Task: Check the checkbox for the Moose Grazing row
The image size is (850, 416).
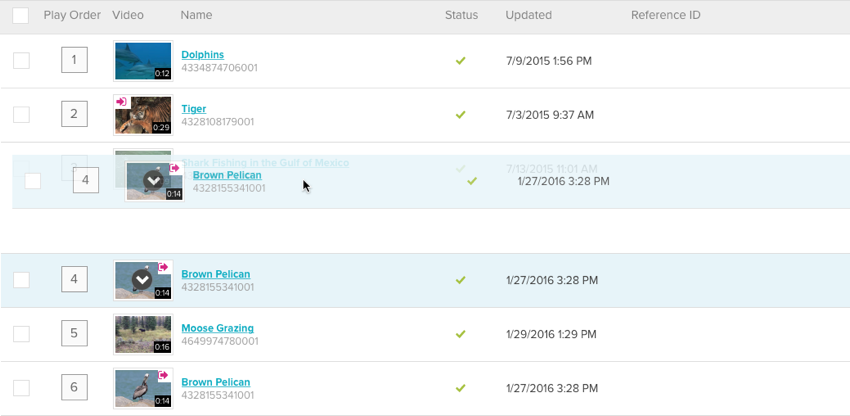Action: point(21,334)
